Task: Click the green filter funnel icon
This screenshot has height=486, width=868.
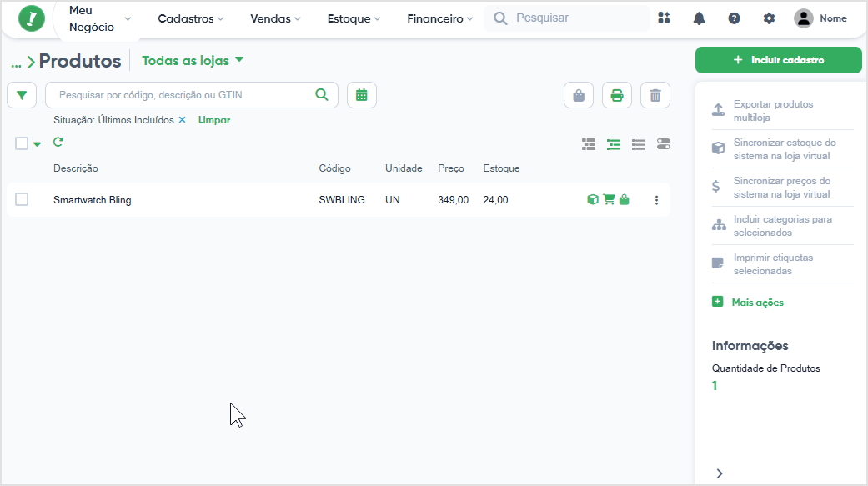Action: pos(21,95)
